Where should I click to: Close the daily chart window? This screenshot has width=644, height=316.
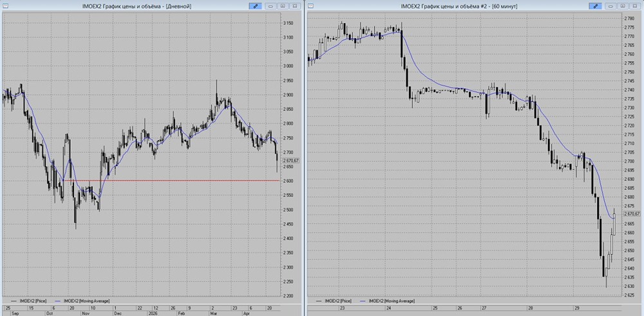point(295,6)
